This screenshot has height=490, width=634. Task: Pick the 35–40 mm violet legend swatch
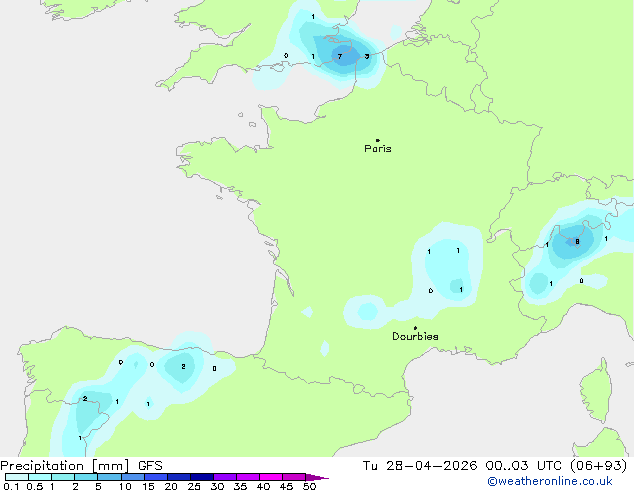pos(247,477)
